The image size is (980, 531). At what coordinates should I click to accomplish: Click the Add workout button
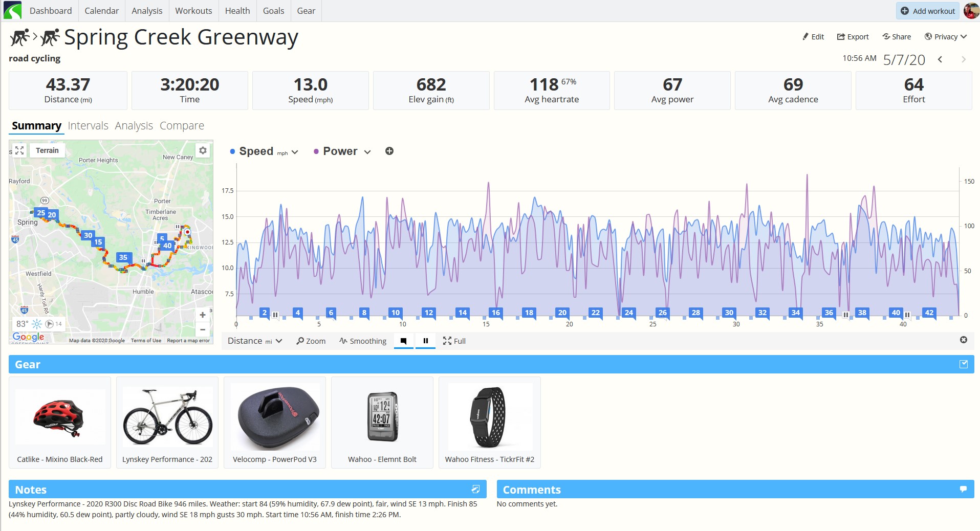(928, 11)
